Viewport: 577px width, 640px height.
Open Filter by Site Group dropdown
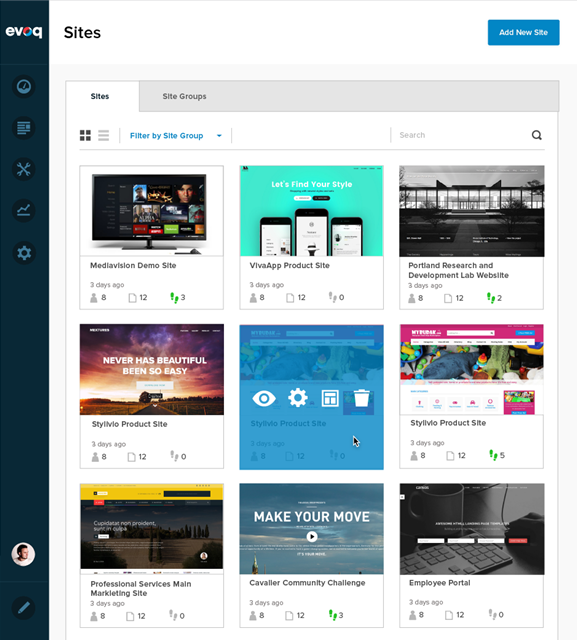click(176, 136)
